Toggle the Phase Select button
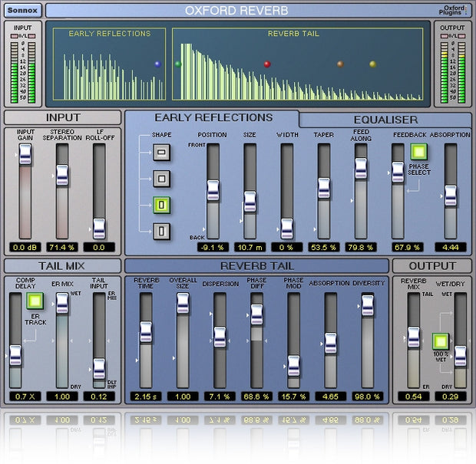Viewport: 476px width, 464px height. pos(419,152)
